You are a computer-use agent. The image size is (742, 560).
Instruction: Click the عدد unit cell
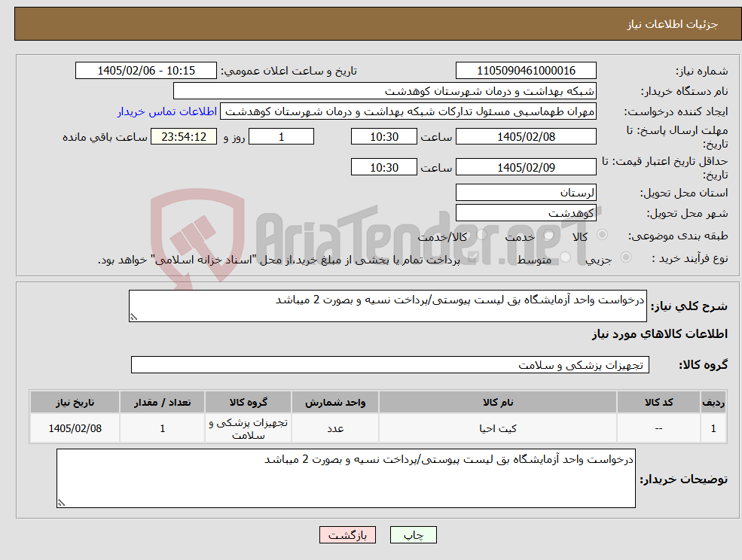click(335, 428)
